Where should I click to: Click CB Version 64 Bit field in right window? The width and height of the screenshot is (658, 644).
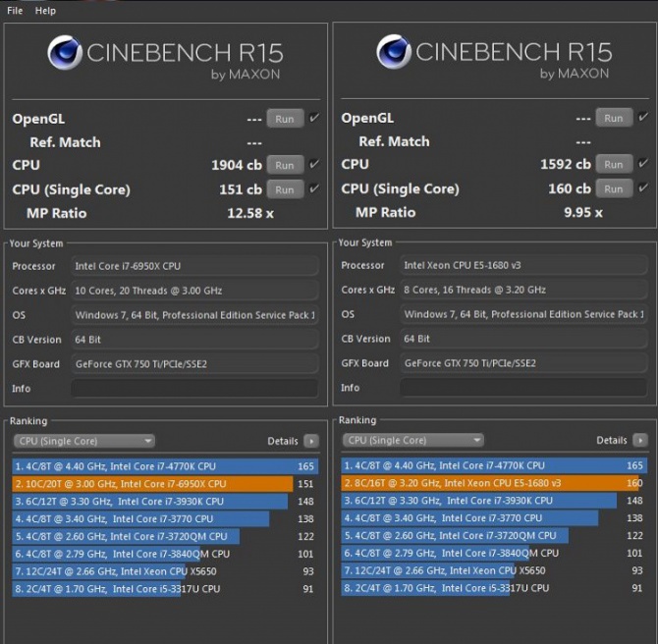point(523,339)
